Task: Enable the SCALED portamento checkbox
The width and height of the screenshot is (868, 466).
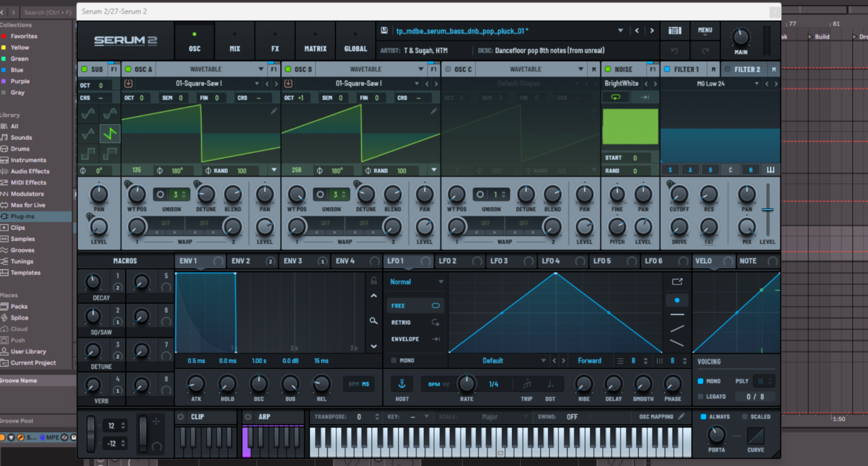Action: (745, 416)
